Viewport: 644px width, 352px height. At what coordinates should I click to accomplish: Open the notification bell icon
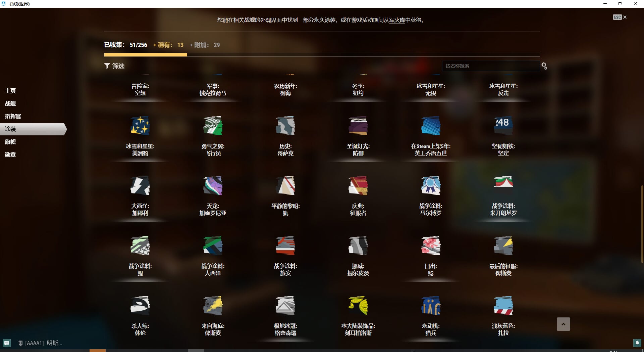click(x=637, y=343)
